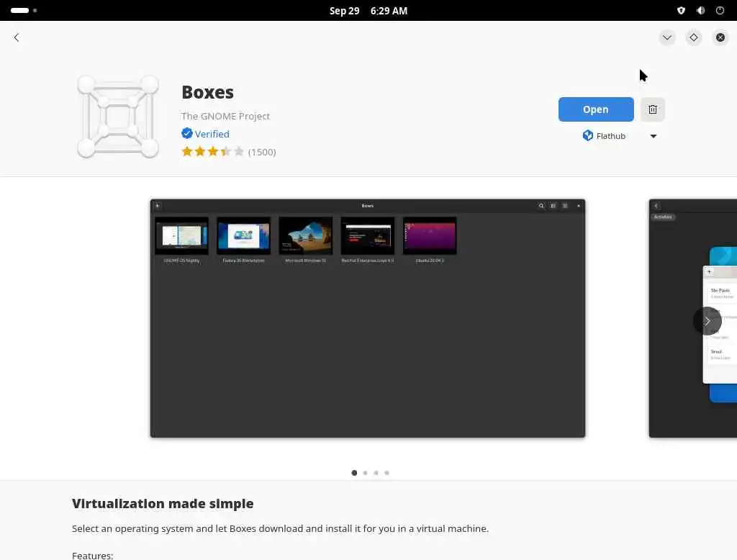Go back using the header back arrow

point(17,37)
